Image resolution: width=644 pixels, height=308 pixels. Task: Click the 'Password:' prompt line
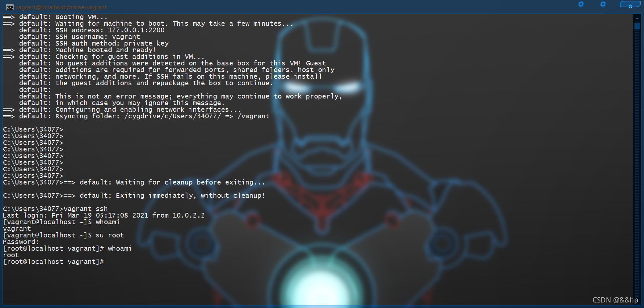pyautogui.click(x=21, y=242)
